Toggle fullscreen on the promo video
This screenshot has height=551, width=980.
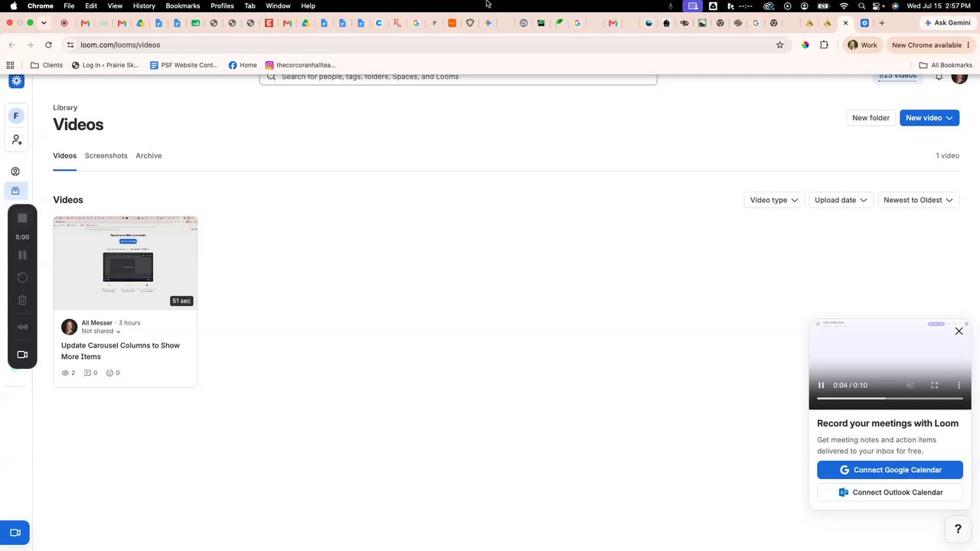(935, 386)
